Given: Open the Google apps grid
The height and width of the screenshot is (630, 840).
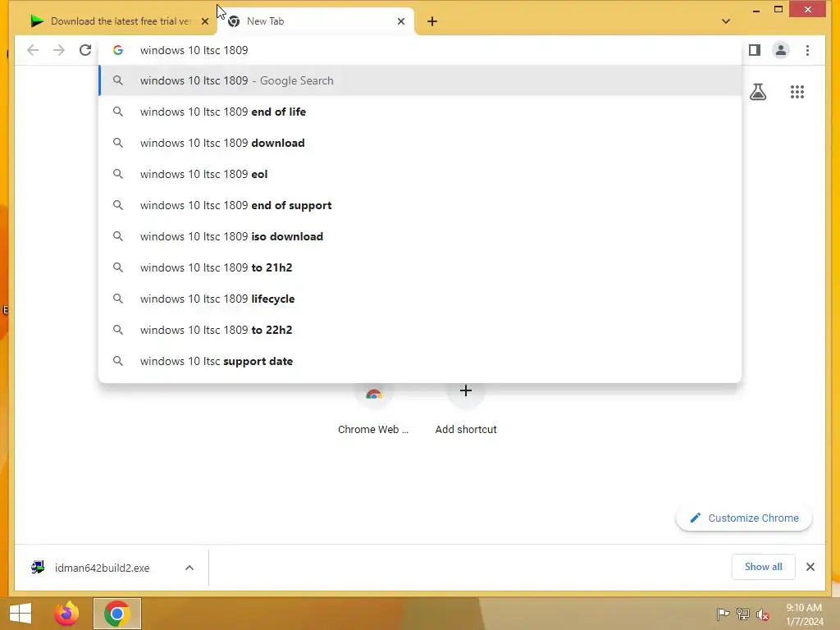Looking at the screenshot, I should coord(797,92).
